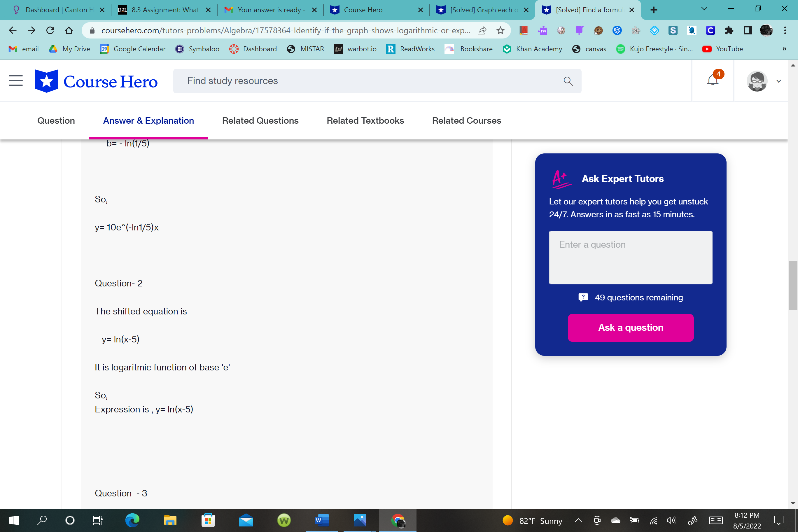
Task: Click the page vertical scrollbar thumb
Action: point(792,285)
